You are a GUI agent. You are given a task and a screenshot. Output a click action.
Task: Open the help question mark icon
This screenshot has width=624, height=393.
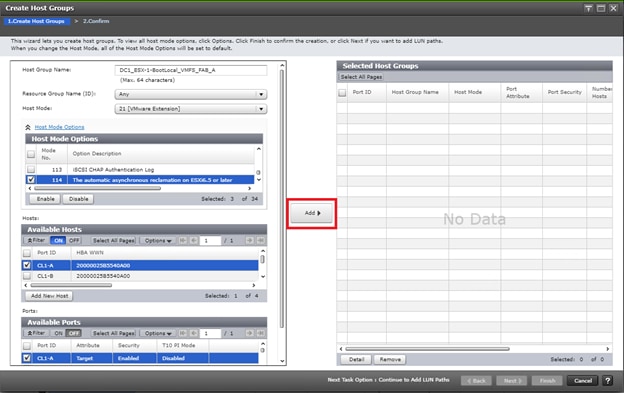click(608, 381)
